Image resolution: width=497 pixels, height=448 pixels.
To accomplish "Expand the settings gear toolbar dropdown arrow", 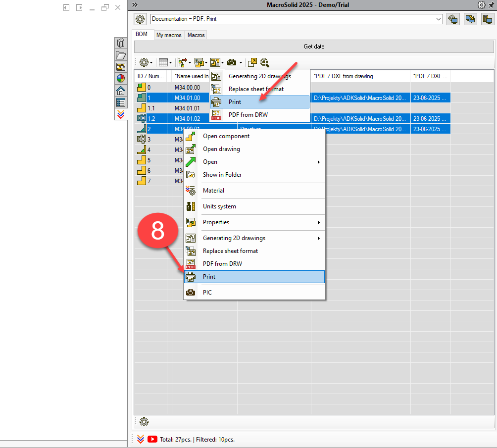I will coord(151,63).
